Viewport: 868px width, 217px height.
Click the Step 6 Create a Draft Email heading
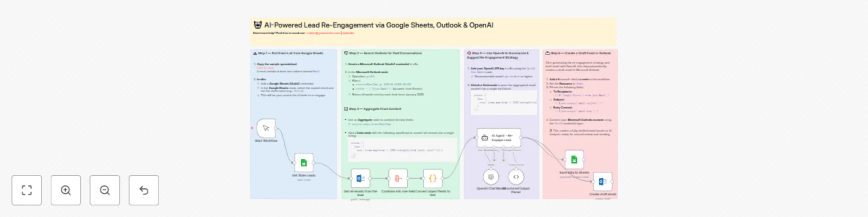point(578,53)
